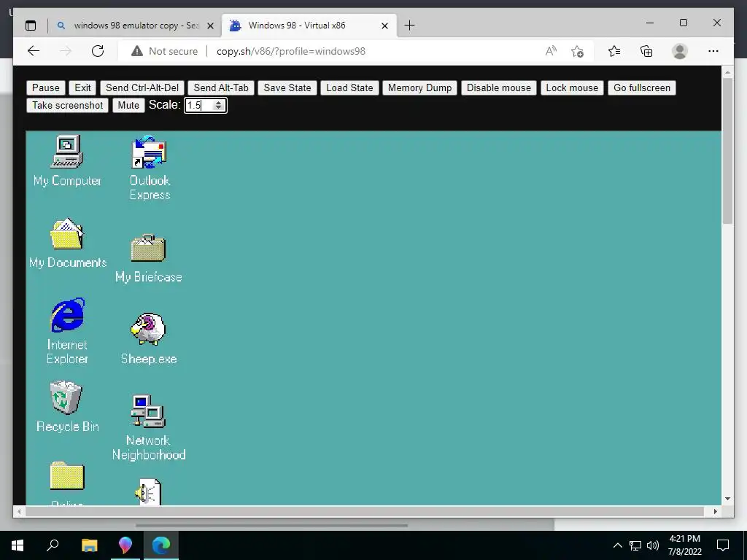Click the scroll down arrow
The height and width of the screenshot is (560, 747).
727,499
